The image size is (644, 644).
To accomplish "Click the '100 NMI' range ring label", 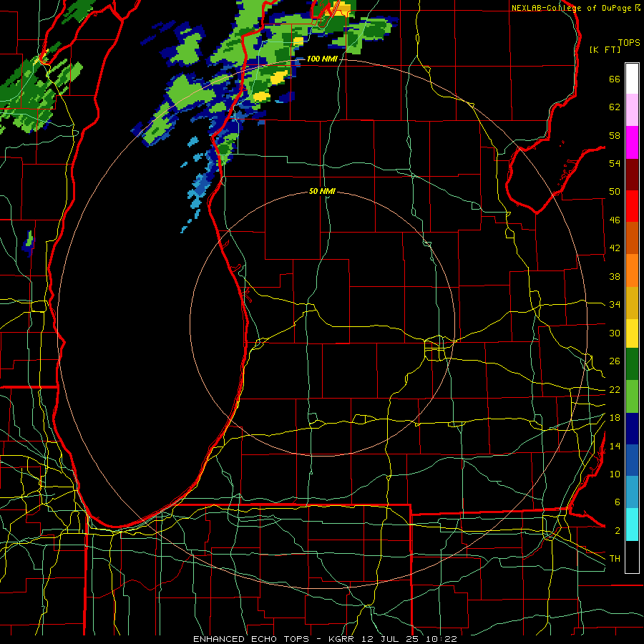I will [322, 59].
